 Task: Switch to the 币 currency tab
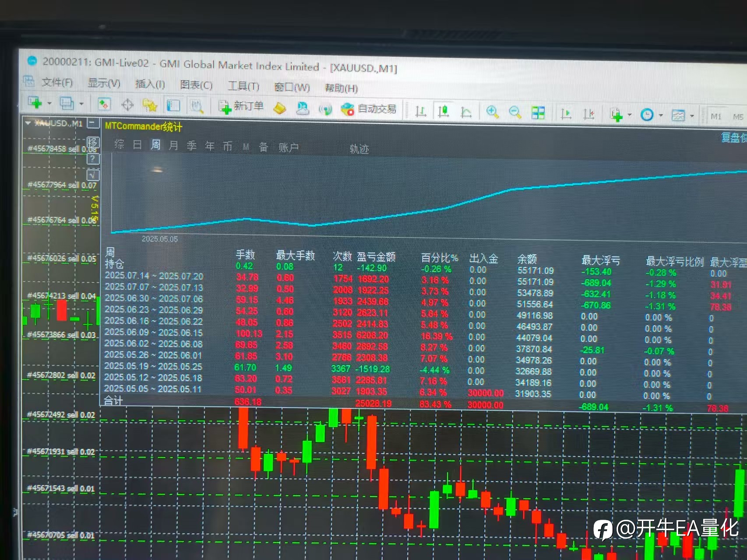click(228, 147)
